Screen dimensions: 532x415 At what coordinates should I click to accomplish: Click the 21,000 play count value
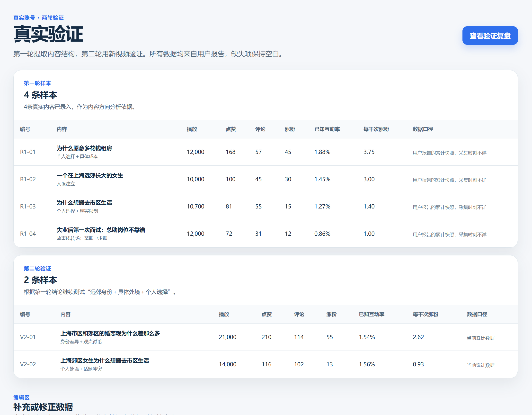point(228,337)
